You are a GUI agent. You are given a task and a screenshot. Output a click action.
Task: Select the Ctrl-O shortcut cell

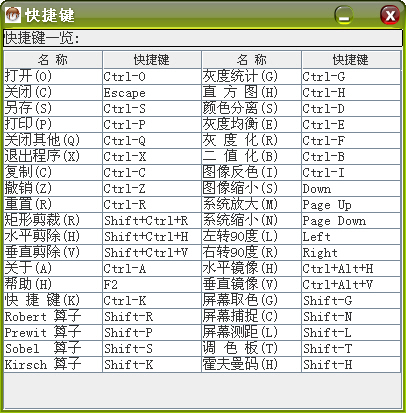[152, 77]
